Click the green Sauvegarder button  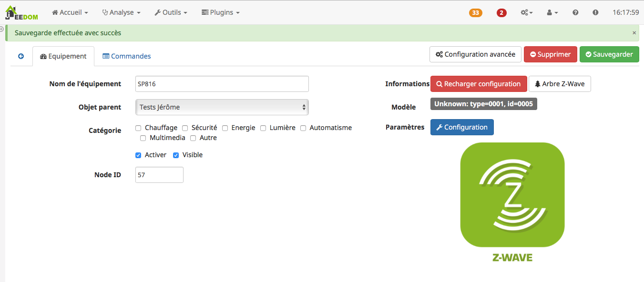pyautogui.click(x=609, y=54)
